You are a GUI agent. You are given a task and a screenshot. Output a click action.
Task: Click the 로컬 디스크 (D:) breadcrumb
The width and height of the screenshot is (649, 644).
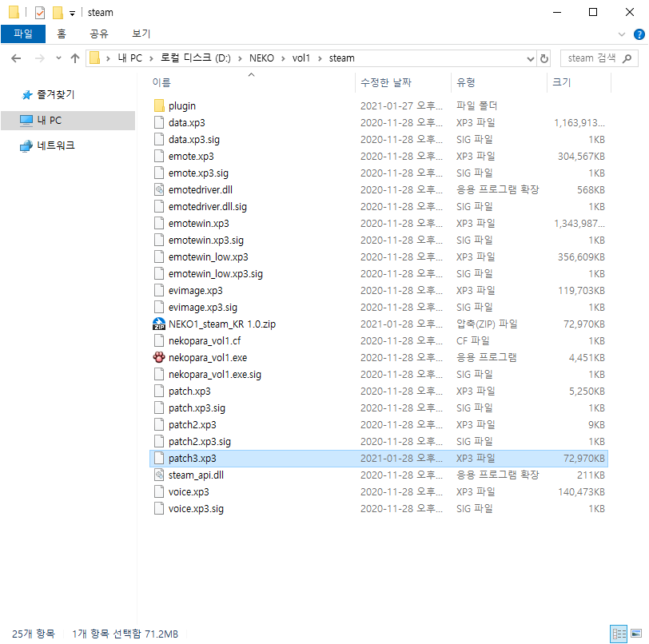pyautogui.click(x=195, y=58)
